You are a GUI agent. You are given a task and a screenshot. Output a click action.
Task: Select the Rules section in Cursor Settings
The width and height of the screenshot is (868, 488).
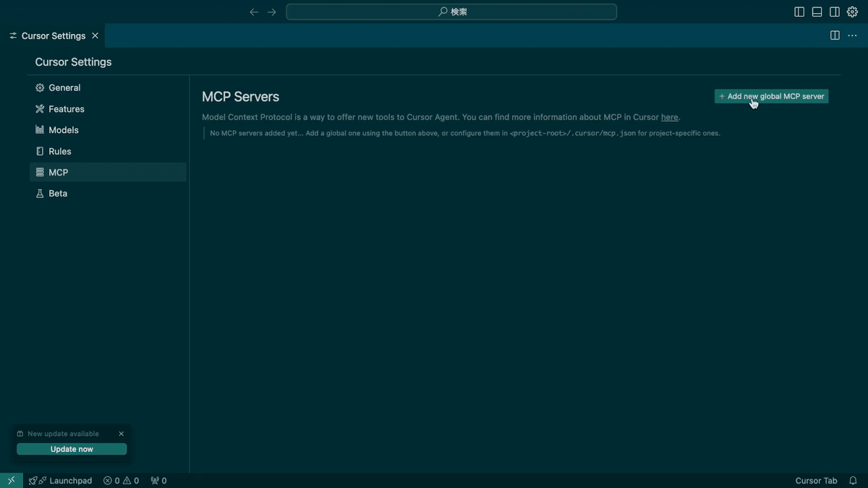pos(61,151)
